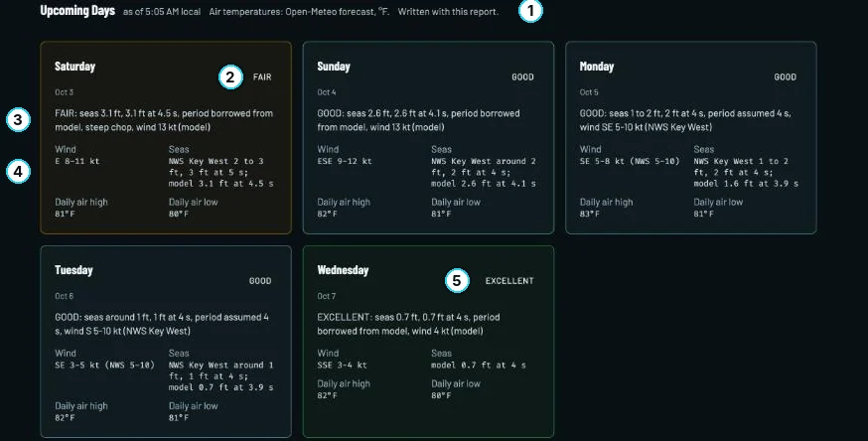Select Tuesday's daily air low "81°F"
This screenshot has width=868, height=441.
coord(178,417)
